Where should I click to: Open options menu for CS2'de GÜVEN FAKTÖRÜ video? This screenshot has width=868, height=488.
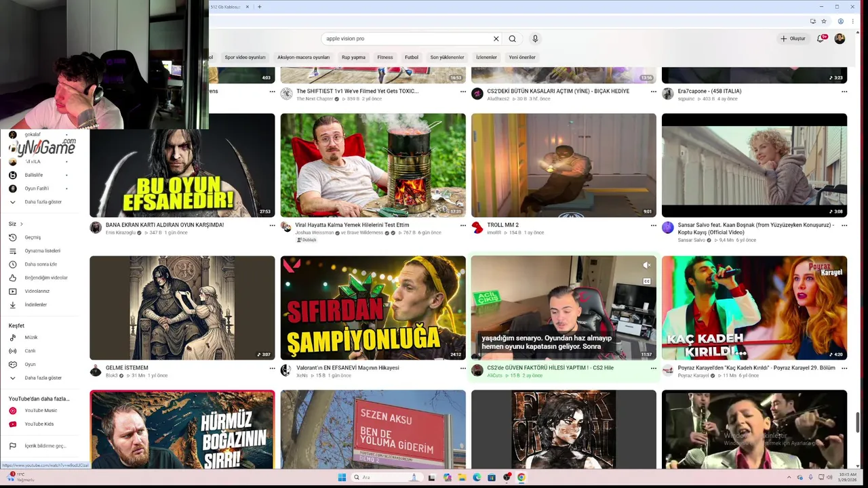[x=654, y=368]
